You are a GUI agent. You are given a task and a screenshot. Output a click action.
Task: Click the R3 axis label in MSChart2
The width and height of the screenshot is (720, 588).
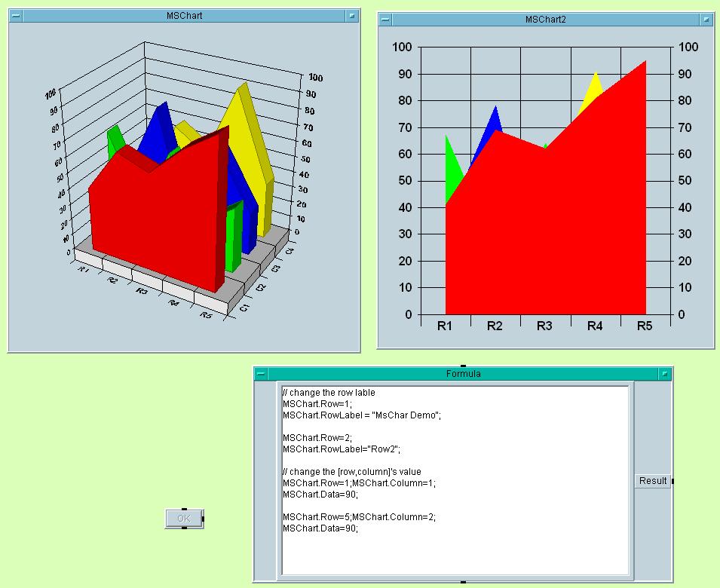[x=544, y=326]
